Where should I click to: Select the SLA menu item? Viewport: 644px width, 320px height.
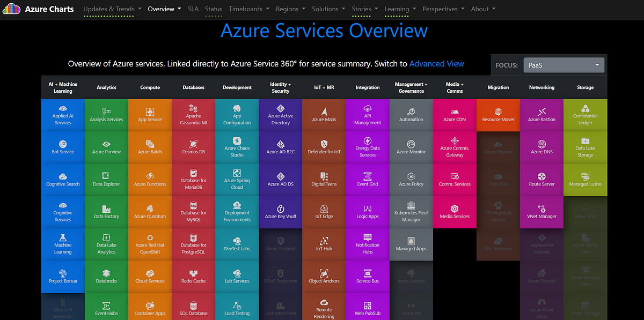[x=193, y=9]
